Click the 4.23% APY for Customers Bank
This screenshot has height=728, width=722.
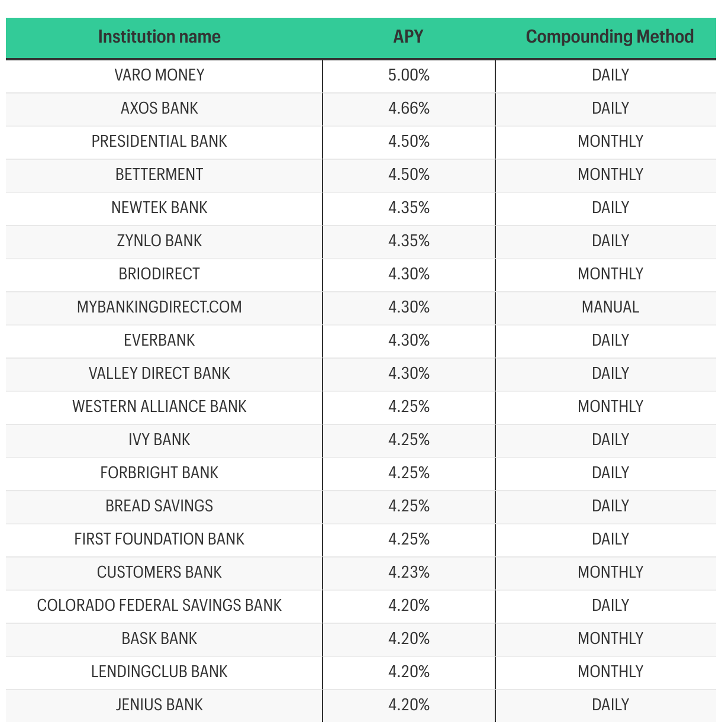click(x=409, y=572)
